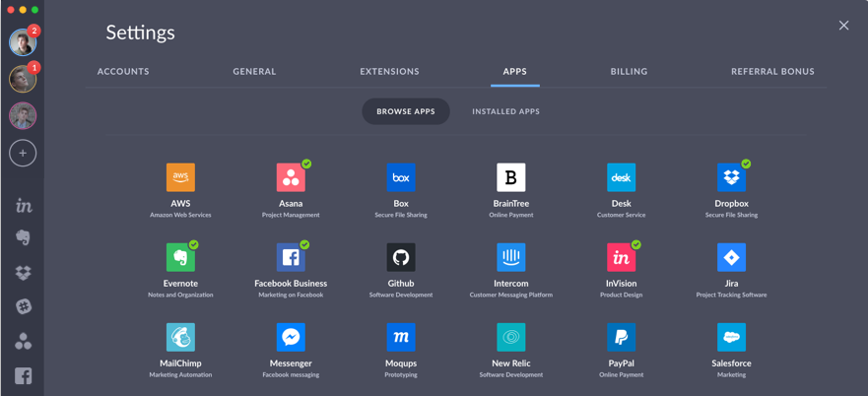Select the Jira app icon
The image size is (868, 396).
point(731,257)
